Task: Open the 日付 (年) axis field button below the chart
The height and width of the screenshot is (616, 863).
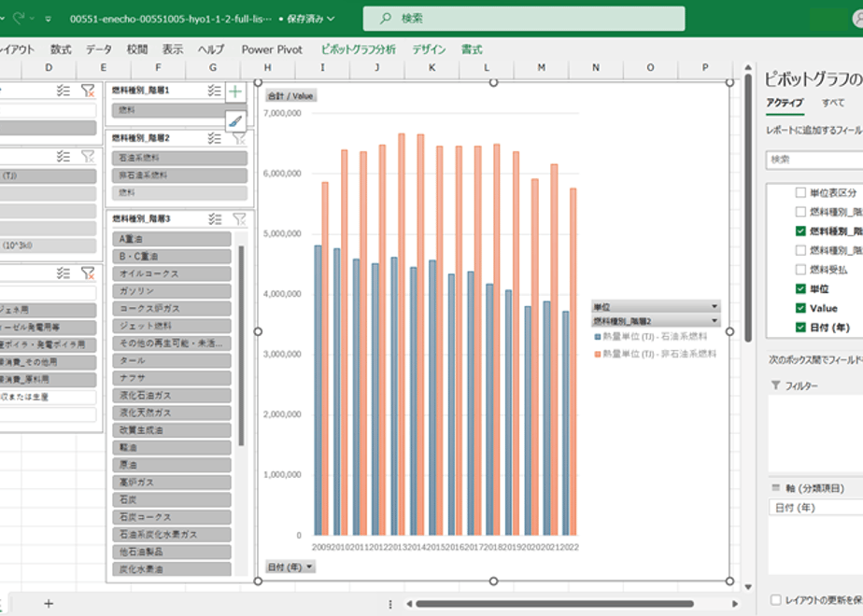Action: tap(290, 567)
